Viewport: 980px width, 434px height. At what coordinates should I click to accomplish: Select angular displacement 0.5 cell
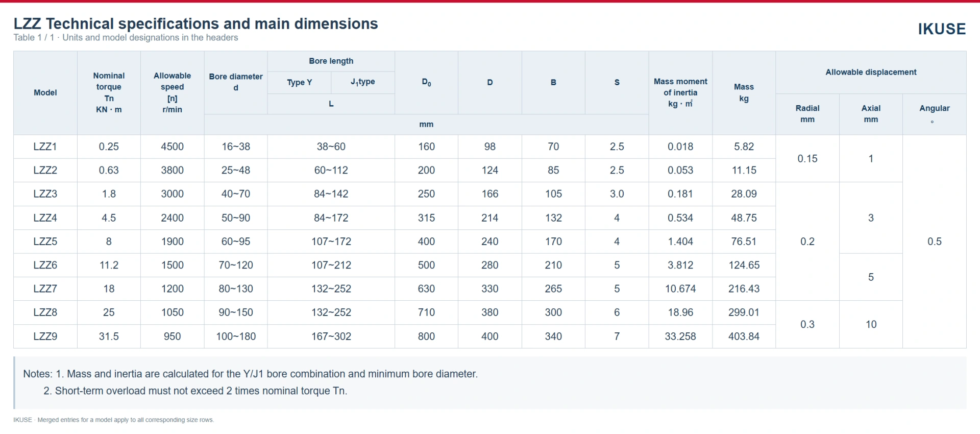coord(935,242)
